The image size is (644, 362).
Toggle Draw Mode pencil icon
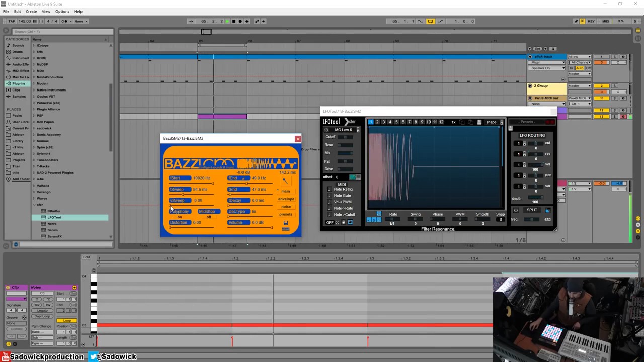coord(576,21)
